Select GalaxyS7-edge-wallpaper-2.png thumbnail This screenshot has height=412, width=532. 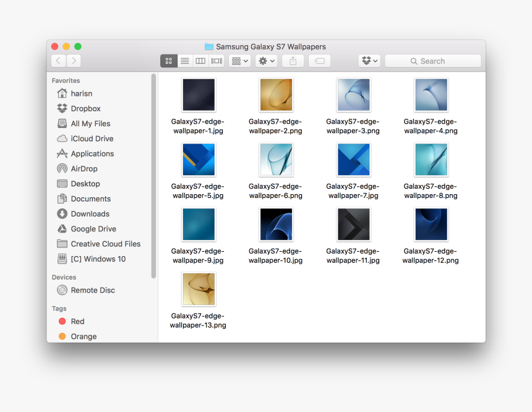point(276,95)
